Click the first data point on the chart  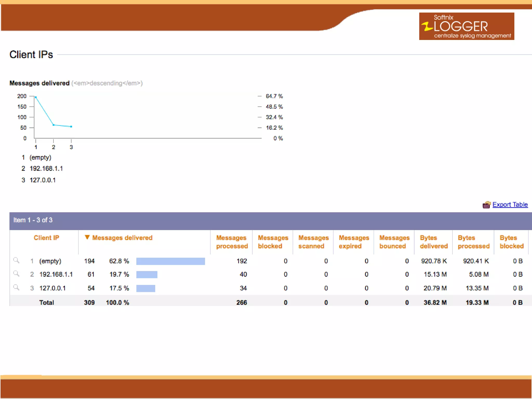[36, 97]
